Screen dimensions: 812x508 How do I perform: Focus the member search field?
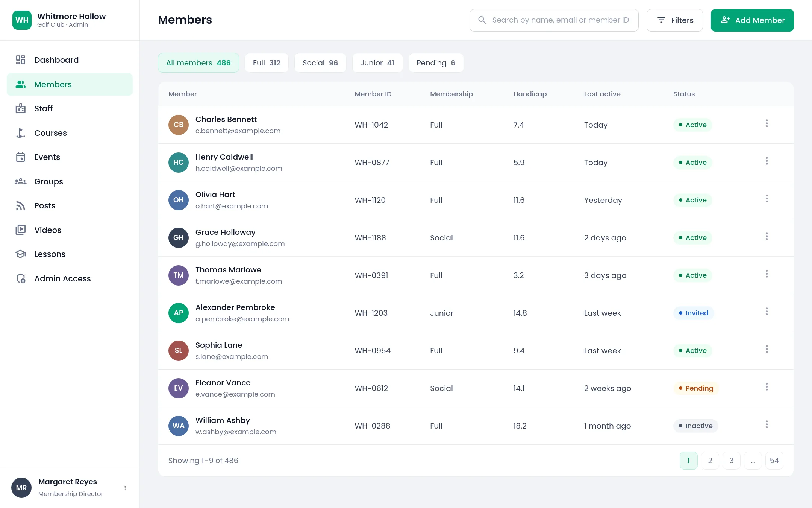click(554, 20)
